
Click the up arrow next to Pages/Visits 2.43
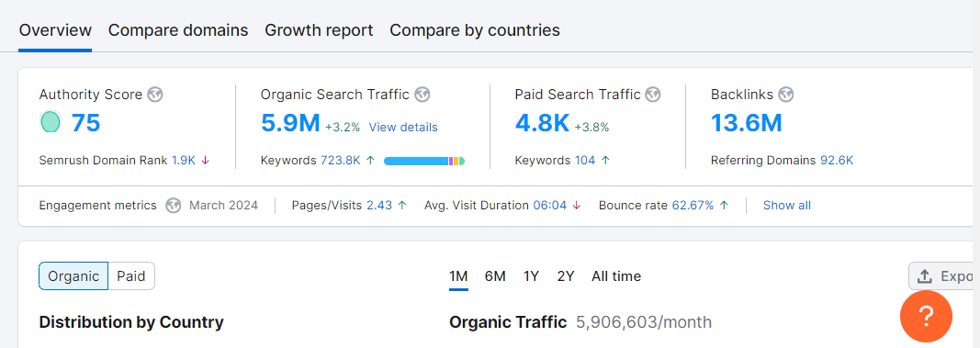(402, 206)
